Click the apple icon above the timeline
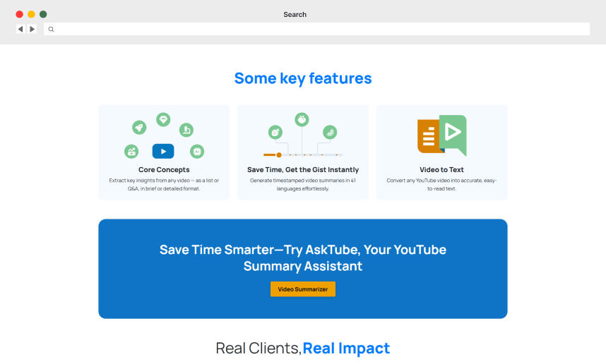The width and height of the screenshot is (606, 364). [x=302, y=119]
